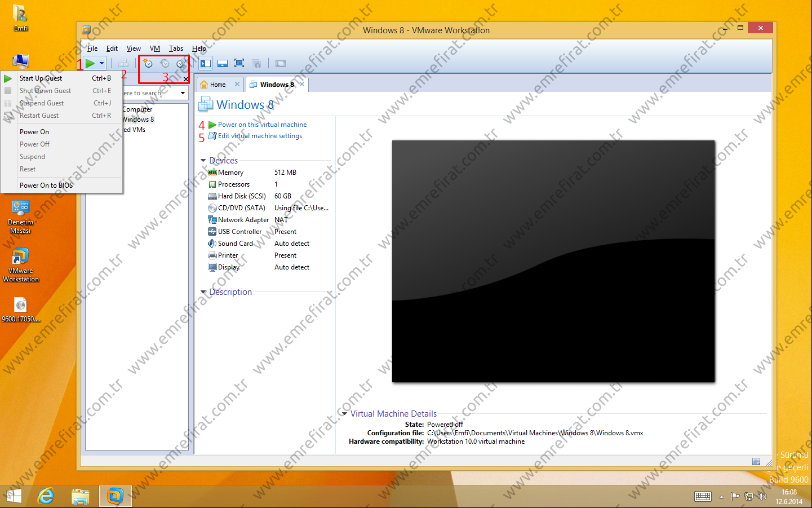Select Start Up Guest menu entry
Screen dimensions: 812x508
41,78
